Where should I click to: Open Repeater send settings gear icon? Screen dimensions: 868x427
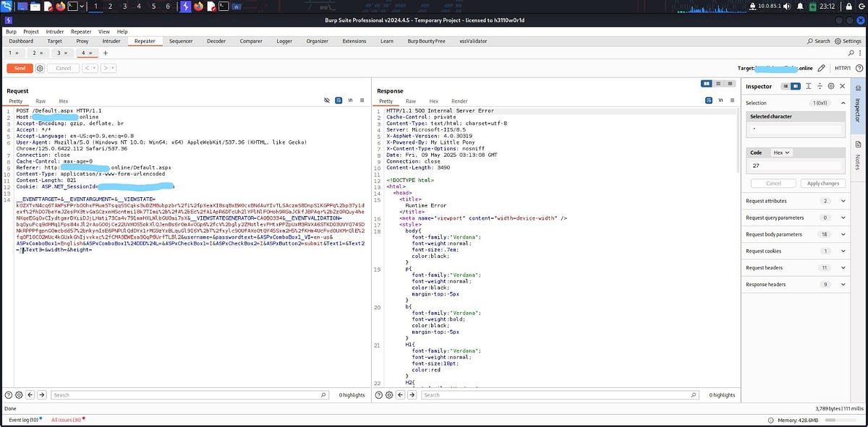[x=40, y=68]
